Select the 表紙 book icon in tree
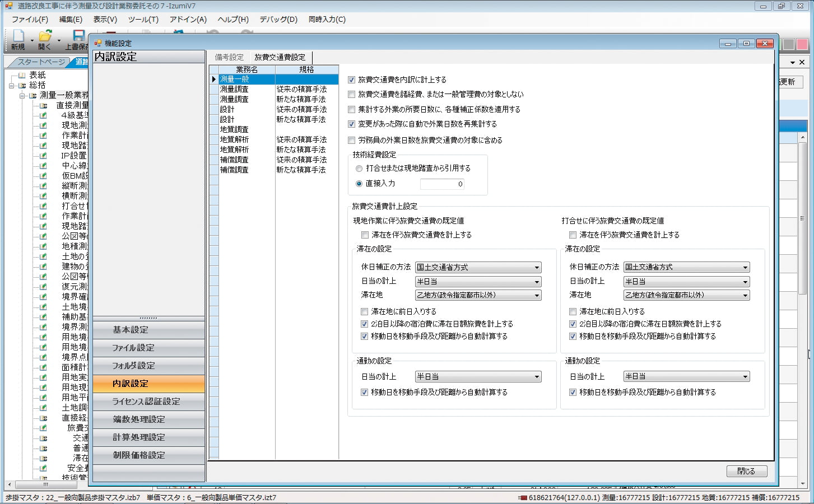The height and width of the screenshot is (504, 814). coord(22,75)
